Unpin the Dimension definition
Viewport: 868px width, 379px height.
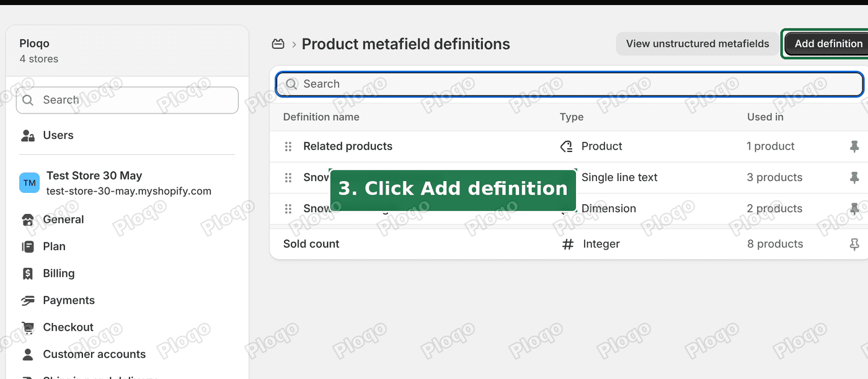click(x=854, y=209)
